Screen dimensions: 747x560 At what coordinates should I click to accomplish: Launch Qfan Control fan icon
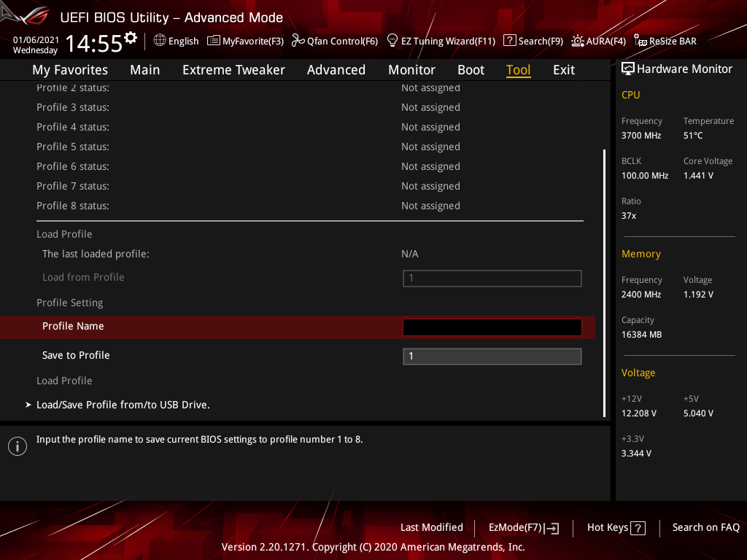tap(298, 41)
